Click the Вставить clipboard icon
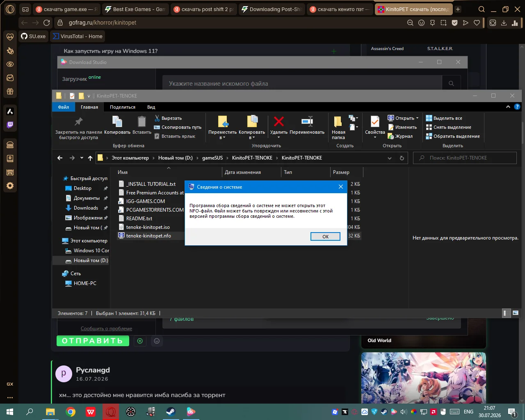The width and height of the screenshot is (525, 420). 142,121
